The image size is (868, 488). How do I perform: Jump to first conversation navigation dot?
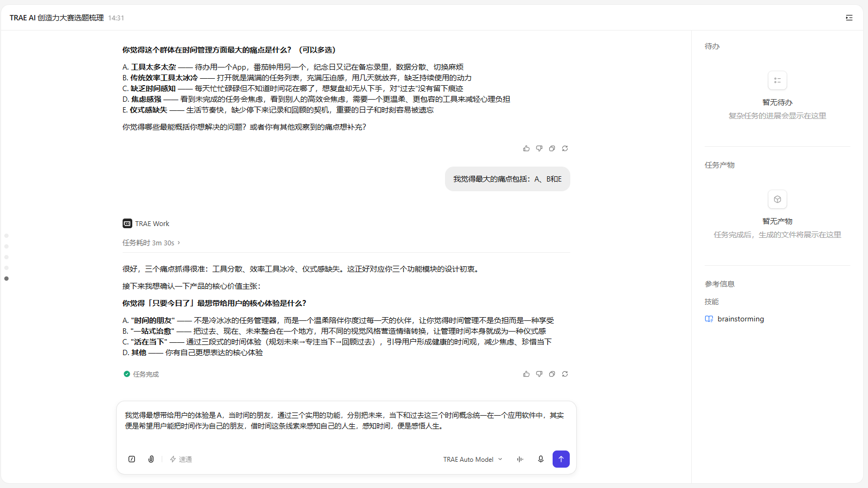click(6, 236)
